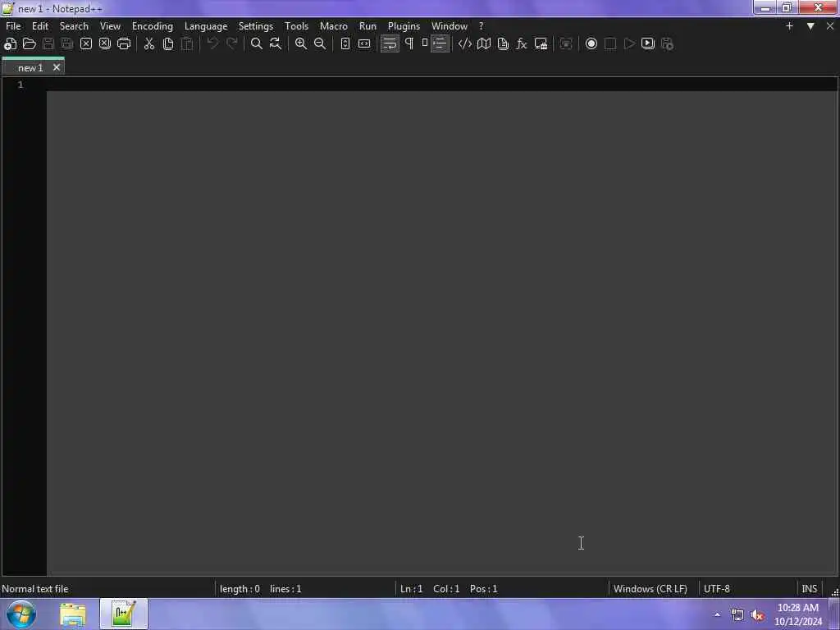This screenshot has height=630, width=840.
Task: Open the Macro menu
Action: 334,25
